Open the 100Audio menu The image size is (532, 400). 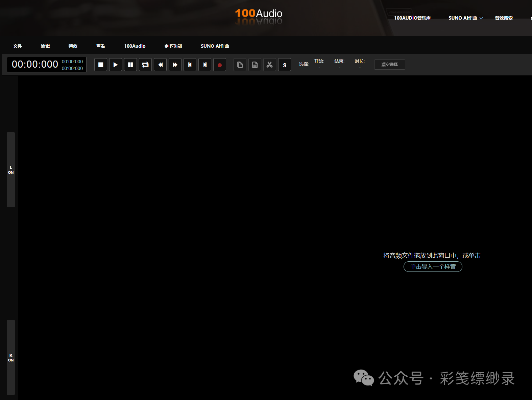(135, 46)
